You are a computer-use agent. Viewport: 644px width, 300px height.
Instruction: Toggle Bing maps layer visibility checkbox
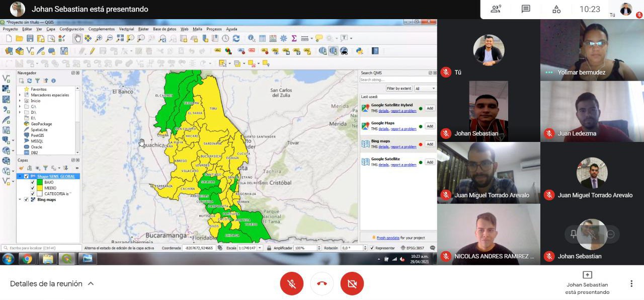pyautogui.click(x=26, y=200)
